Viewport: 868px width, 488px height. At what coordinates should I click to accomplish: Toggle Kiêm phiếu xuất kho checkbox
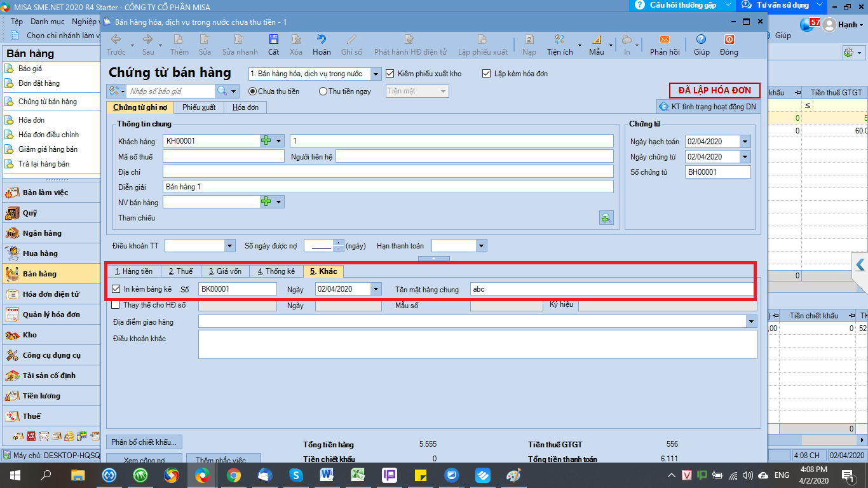click(390, 74)
